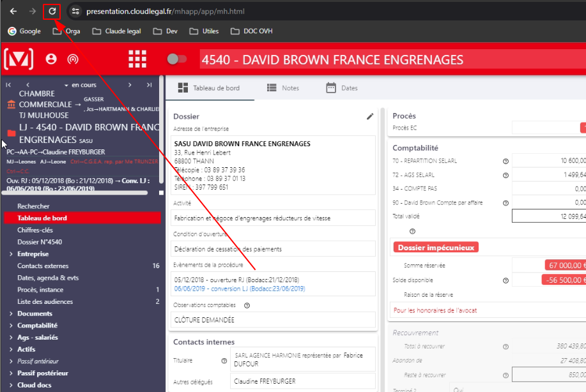Switch to the Tableau de bord tab
The width and height of the screenshot is (586, 392).
coord(210,88)
